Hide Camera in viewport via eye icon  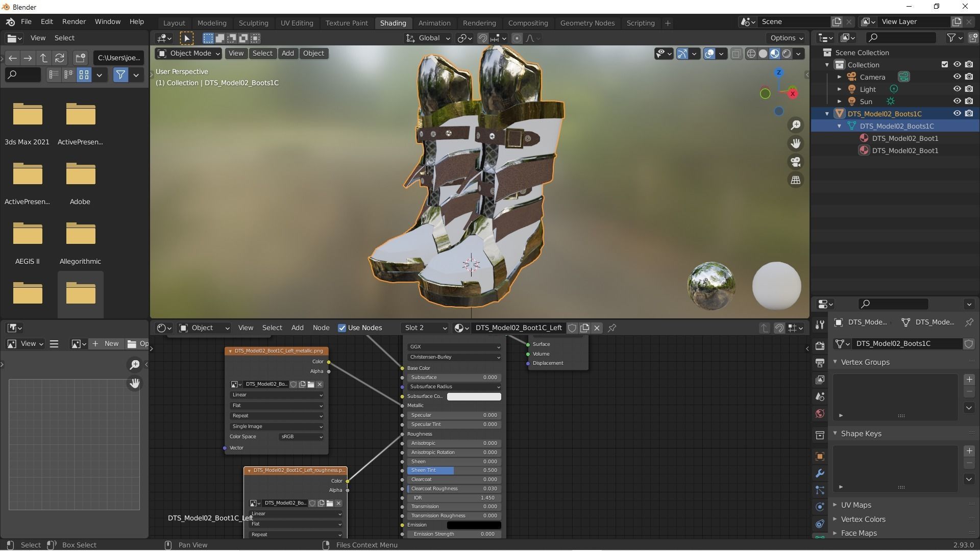point(957,77)
